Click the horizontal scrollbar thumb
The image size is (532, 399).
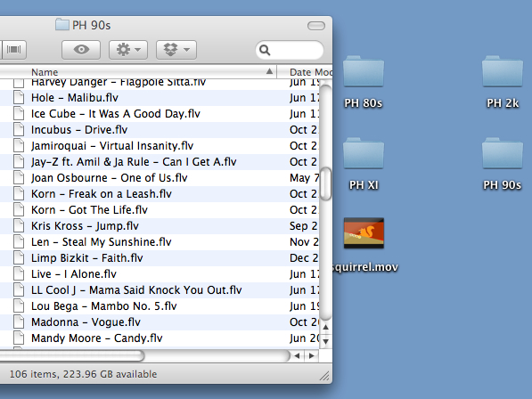pos(72,355)
